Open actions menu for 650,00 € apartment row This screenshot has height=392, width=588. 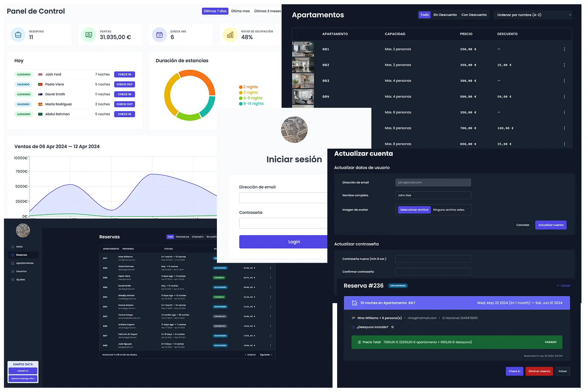(564, 144)
